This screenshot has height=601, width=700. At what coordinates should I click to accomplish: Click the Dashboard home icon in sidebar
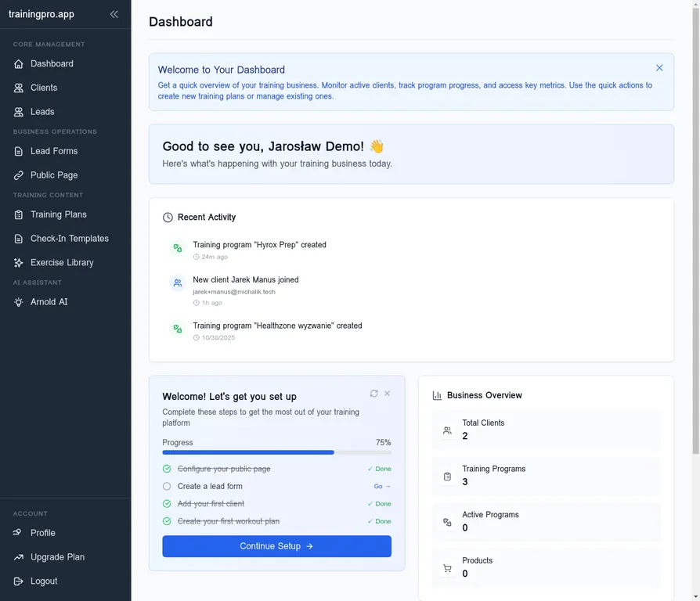coord(19,64)
